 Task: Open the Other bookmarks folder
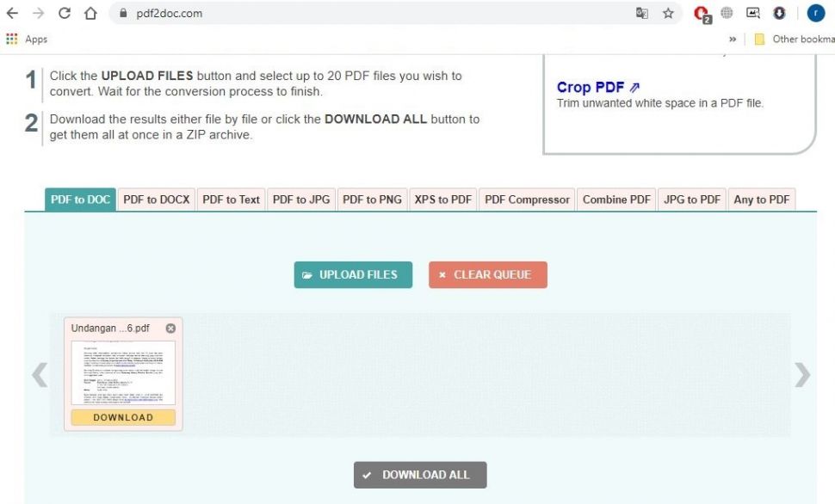tap(794, 39)
